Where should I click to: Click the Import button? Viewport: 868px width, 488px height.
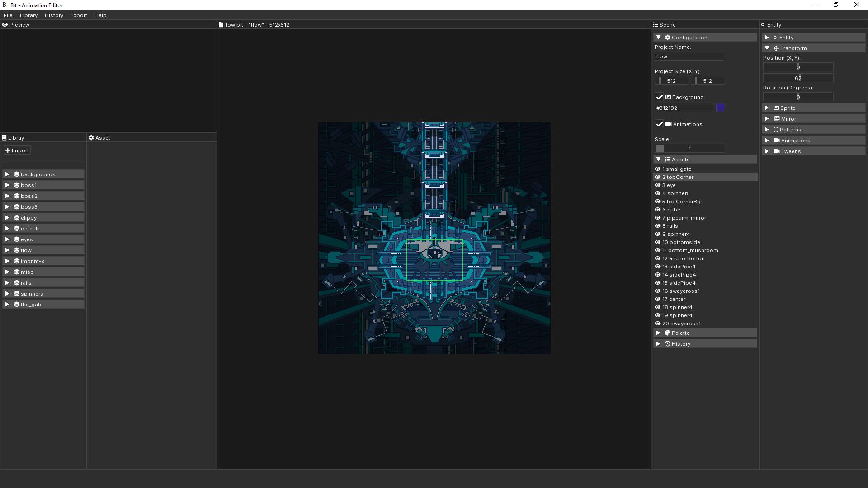17,150
